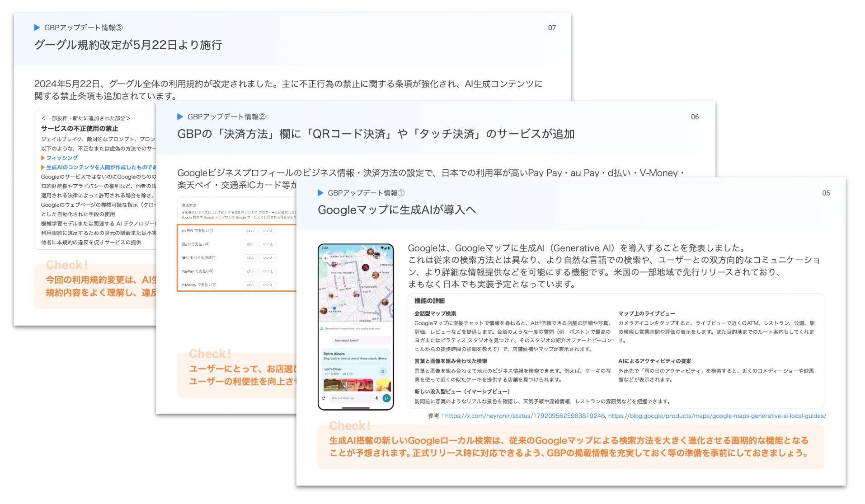Screen dimensions: 865x504
Task: Click the blue triangle beside GBPアップデート情報②
Action: [x=180, y=117]
